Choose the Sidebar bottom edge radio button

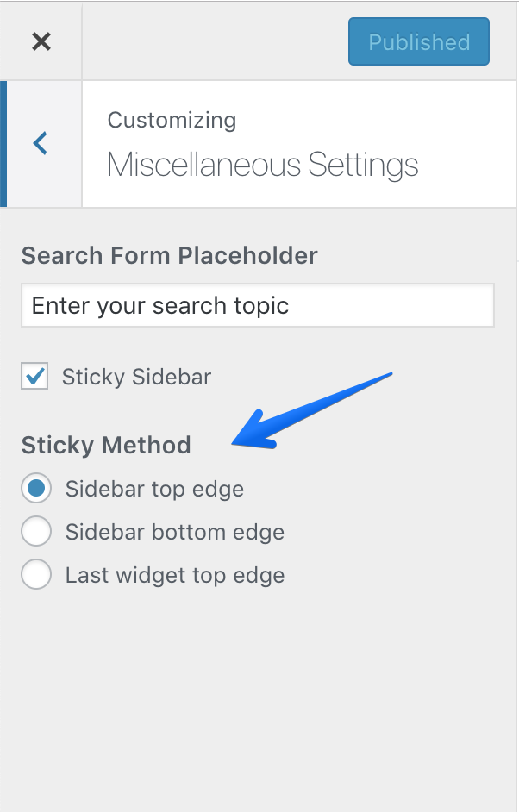point(36,532)
